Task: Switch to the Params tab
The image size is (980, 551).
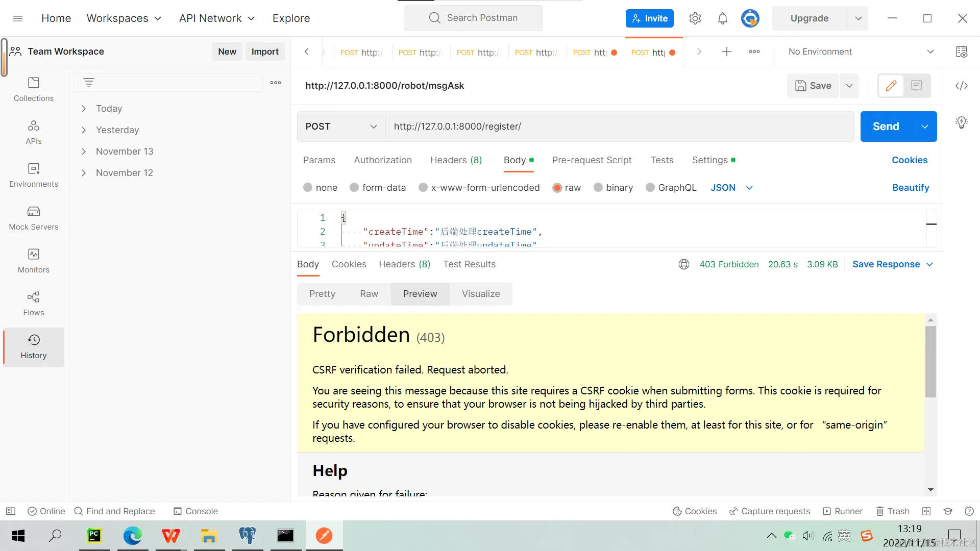Action: 319,160
